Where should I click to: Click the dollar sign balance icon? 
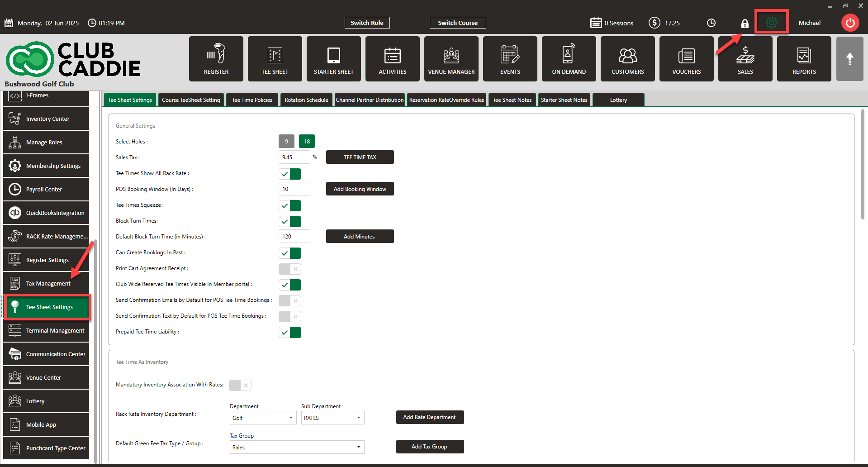coord(654,23)
